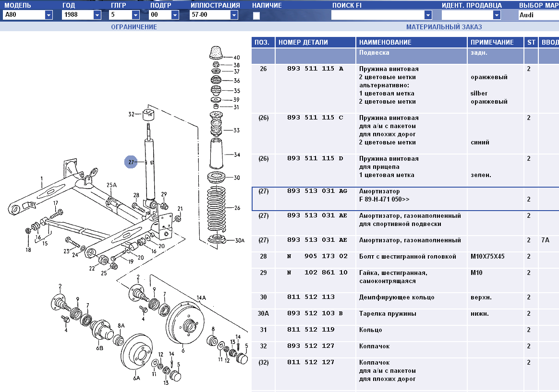The width and height of the screenshot is (559, 392).
Task: Open the ИДЕНТ. ПРОДАВЦА dropdown arrow
Action: pos(497,15)
